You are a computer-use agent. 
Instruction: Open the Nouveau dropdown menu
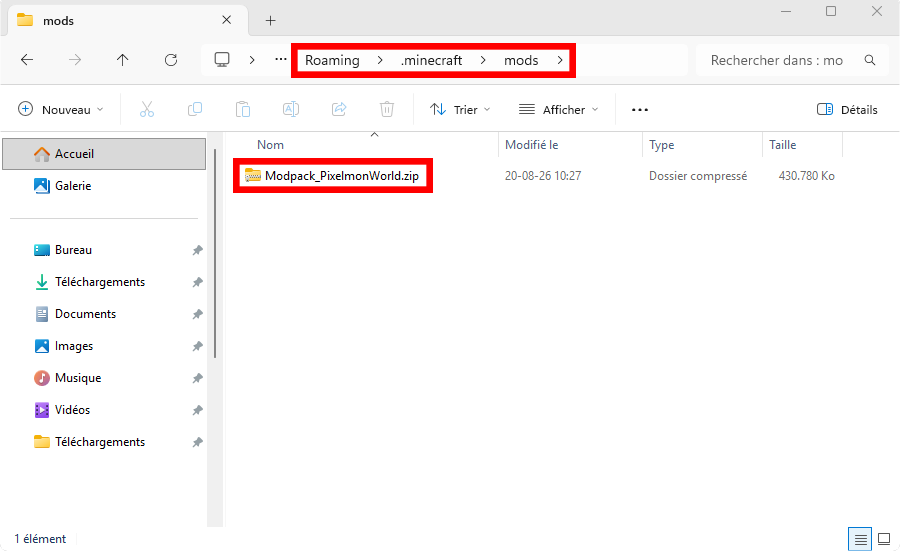[61, 109]
